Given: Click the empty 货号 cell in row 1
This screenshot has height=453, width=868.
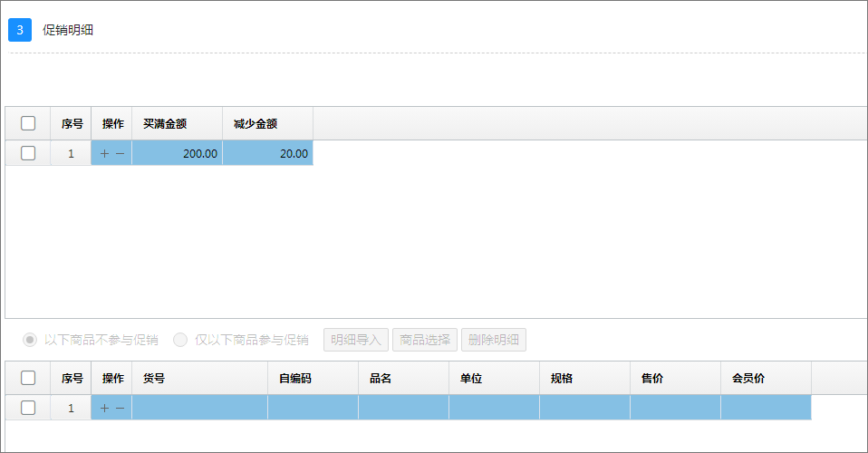Looking at the screenshot, I should click(x=200, y=408).
